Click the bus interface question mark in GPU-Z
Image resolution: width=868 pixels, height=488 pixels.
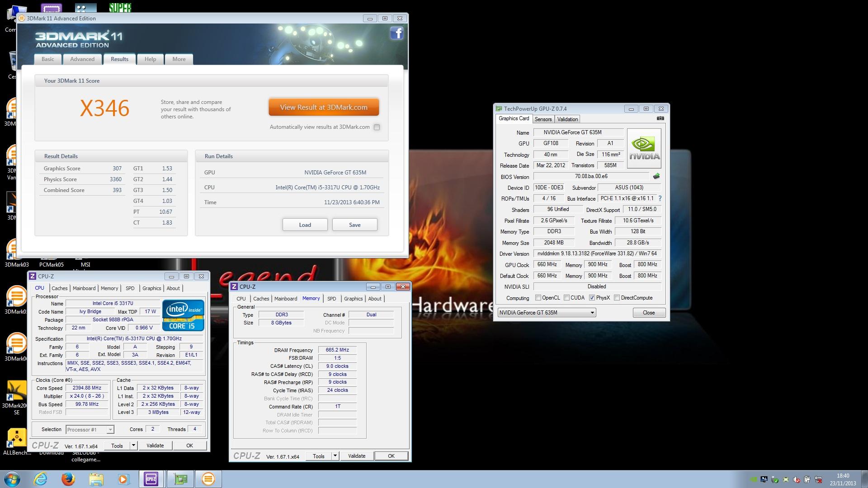(660, 198)
